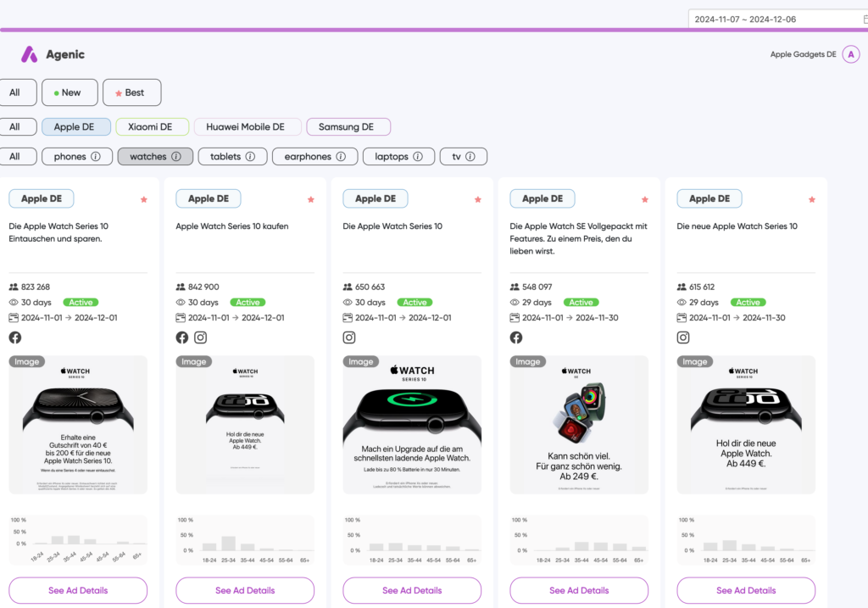Toggle the Best ads filter

(x=131, y=92)
